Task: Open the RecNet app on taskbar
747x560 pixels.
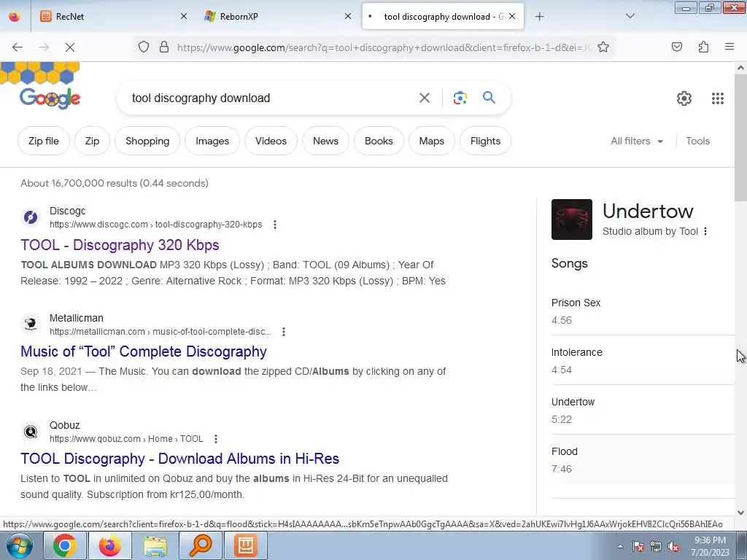Action: [246, 545]
